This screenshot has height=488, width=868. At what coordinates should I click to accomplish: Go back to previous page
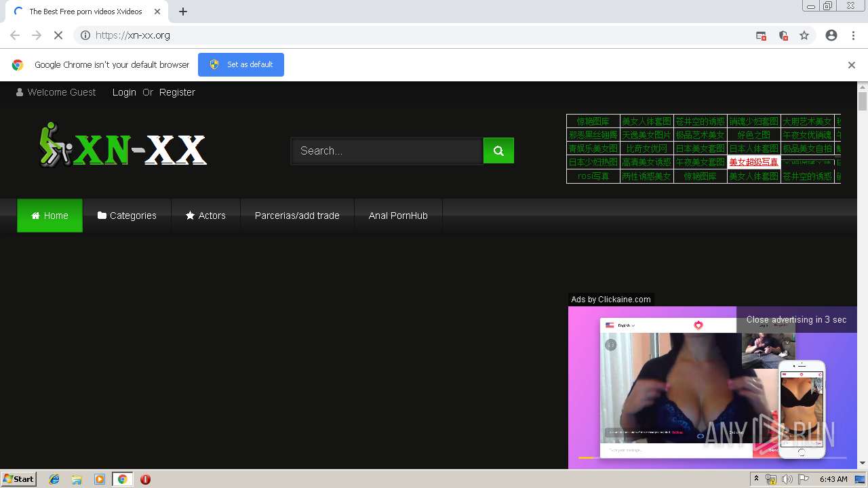tap(15, 35)
